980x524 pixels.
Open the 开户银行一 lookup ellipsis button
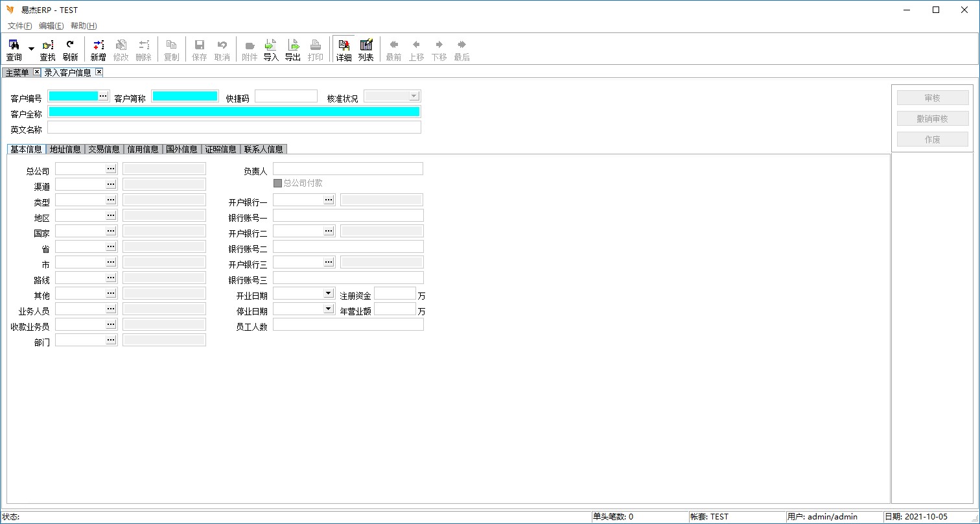click(329, 200)
